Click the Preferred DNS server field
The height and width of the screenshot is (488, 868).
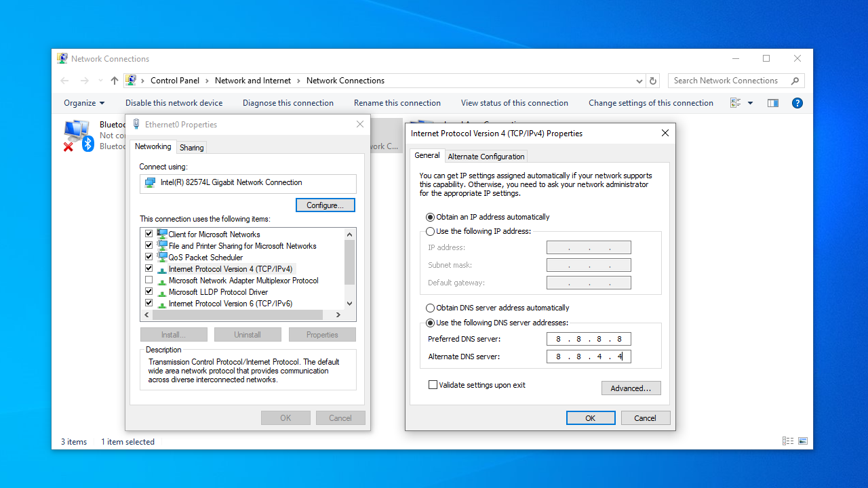point(589,339)
